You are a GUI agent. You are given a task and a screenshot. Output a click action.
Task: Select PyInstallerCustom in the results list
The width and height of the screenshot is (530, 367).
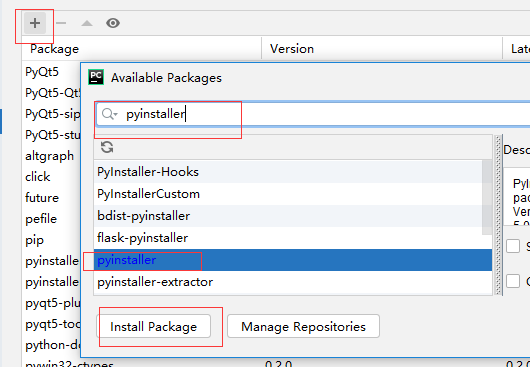tap(288, 194)
